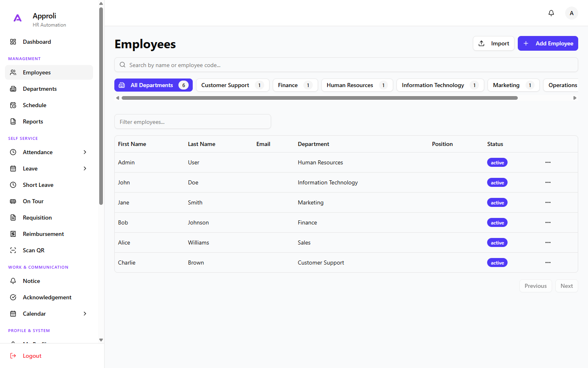Open actions menu for Jane Smith row

[548, 202]
